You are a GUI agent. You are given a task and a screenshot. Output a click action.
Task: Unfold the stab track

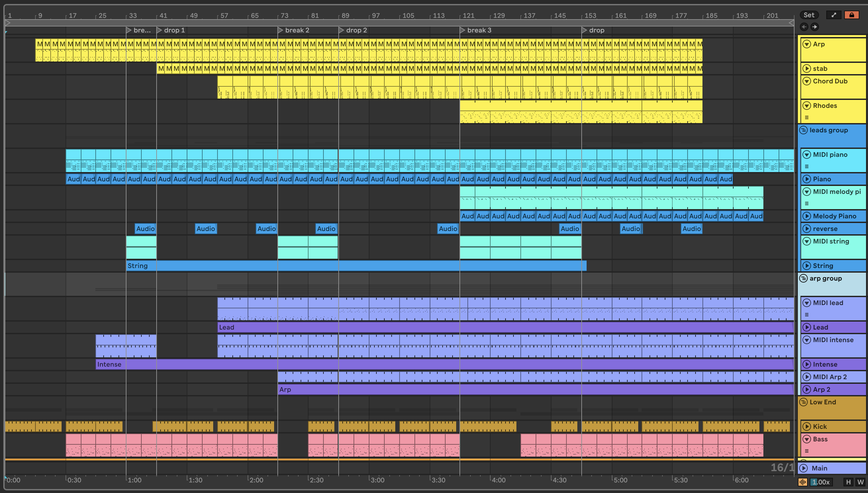coord(807,69)
